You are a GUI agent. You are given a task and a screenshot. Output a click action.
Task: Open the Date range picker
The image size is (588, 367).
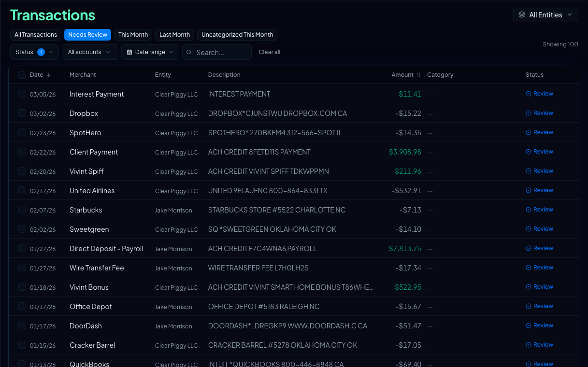click(x=150, y=52)
